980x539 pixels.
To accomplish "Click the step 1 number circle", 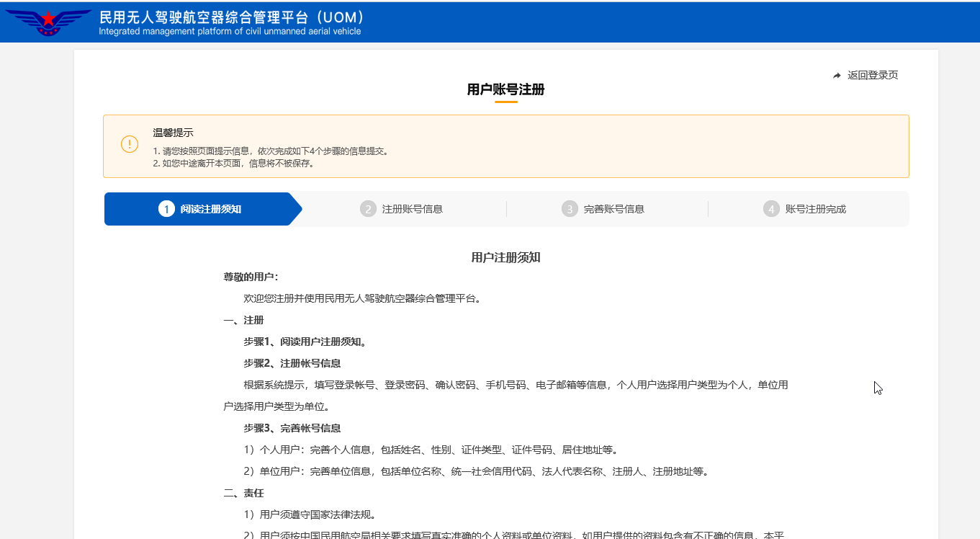I will click(x=166, y=209).
